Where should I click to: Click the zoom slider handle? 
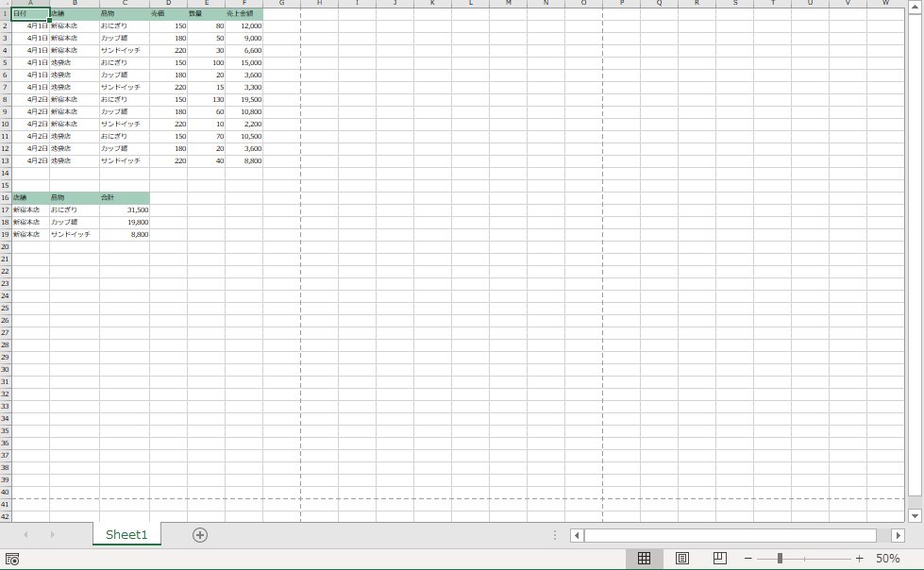pos(780,559)
